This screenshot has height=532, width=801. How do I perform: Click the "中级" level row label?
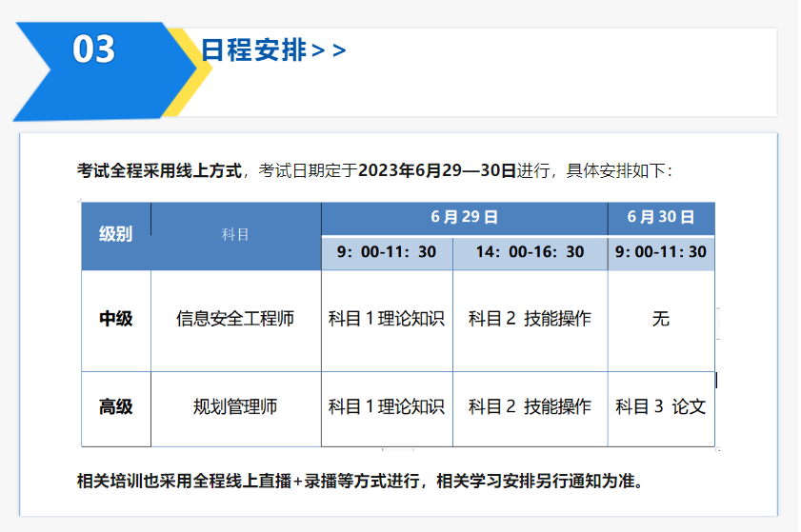coord(115,320)
